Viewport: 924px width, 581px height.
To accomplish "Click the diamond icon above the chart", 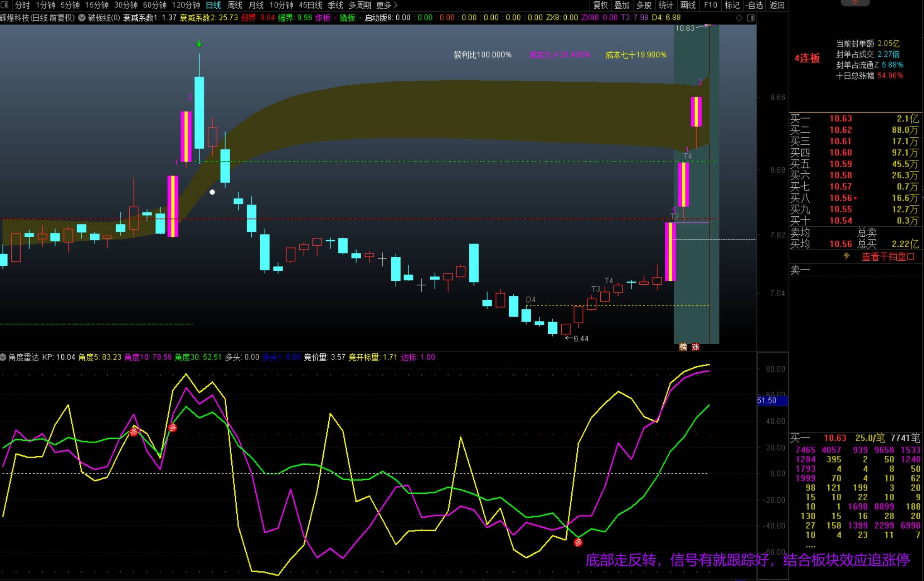I will [x=739, y=18].
